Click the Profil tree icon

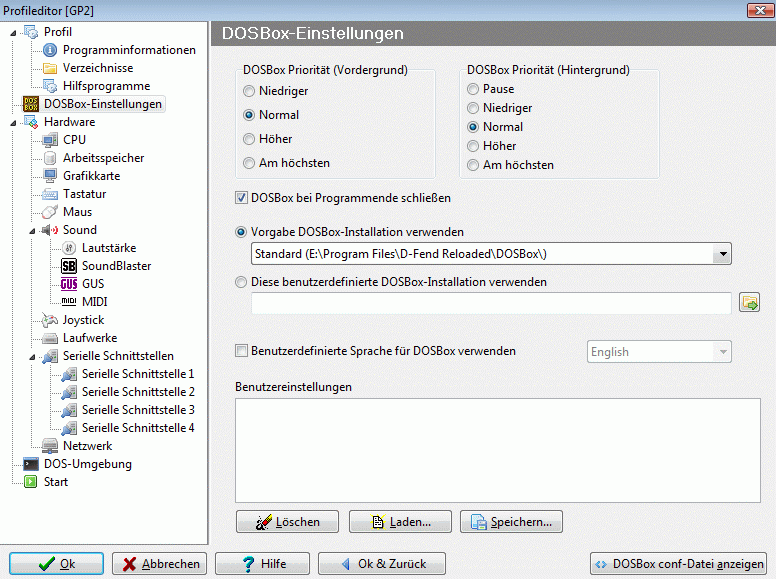click(31, 32)
